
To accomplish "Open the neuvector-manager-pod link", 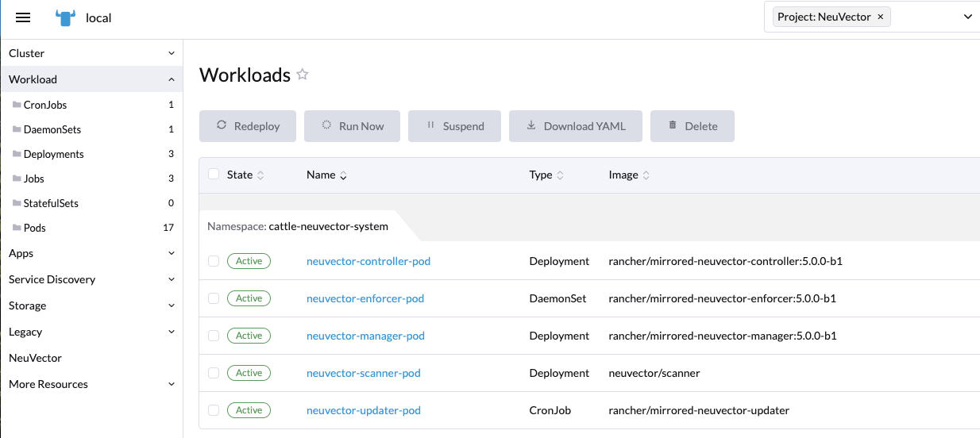I will pyautogui.click(x=365, y=336).
